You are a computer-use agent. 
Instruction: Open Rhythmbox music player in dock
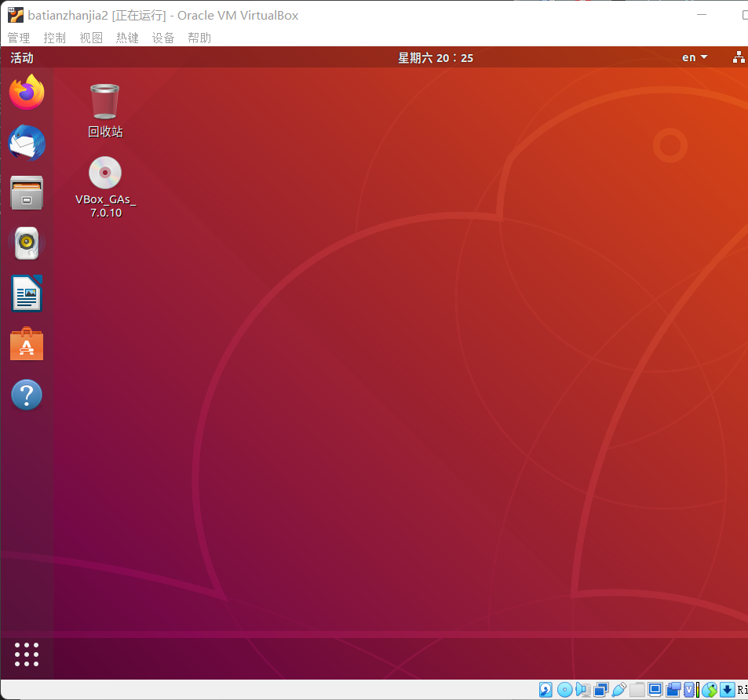click(27, 243)
